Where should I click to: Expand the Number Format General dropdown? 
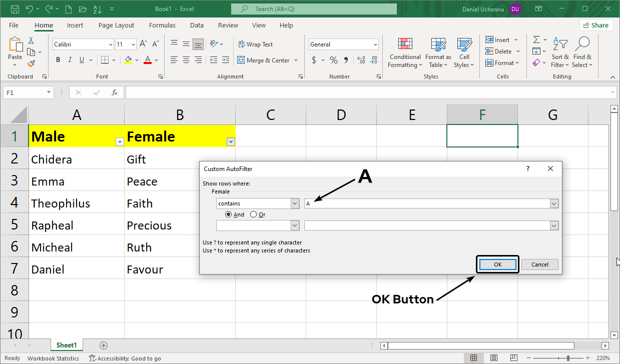coord(375,44)
